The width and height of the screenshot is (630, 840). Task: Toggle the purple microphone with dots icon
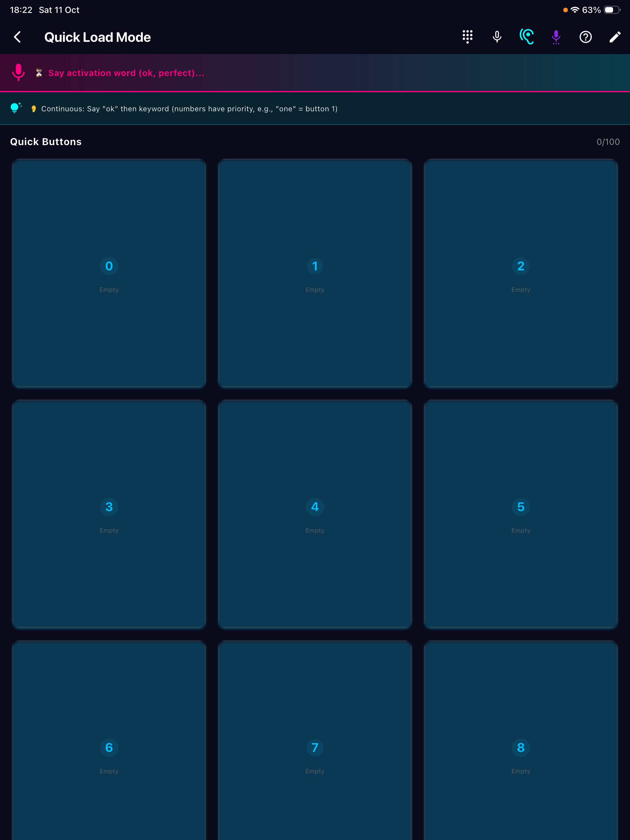[x=556, y=37]
